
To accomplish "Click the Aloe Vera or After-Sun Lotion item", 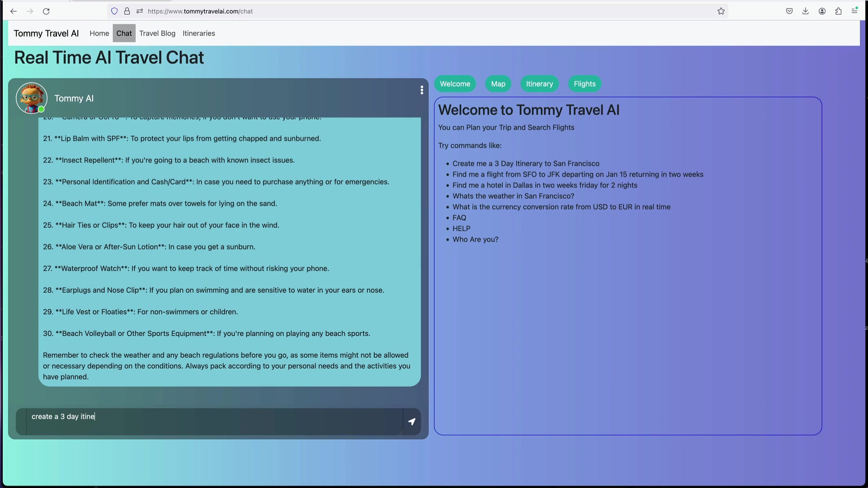I will [149, 247].
